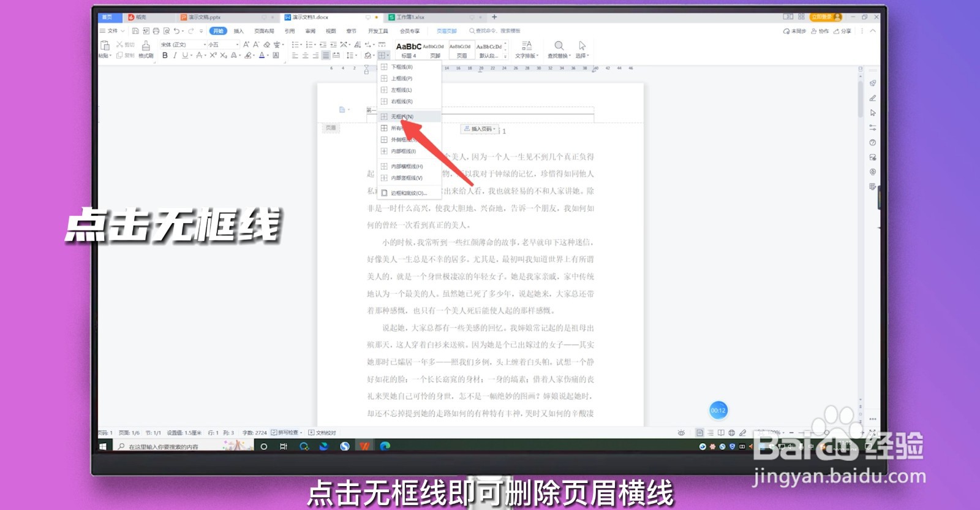Image resolution: width=980 pixels, height=510 pixels.
Task: Select No Border (无框线) menu item
Action: click(409, 116)
